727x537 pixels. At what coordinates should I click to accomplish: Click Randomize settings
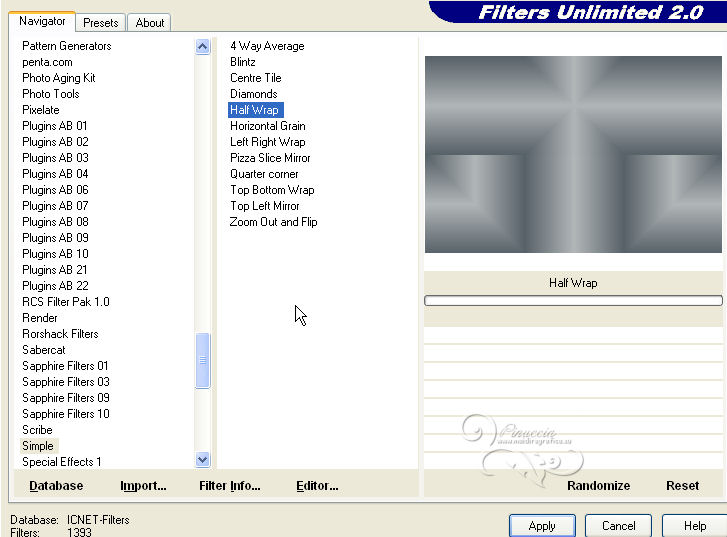599,486
